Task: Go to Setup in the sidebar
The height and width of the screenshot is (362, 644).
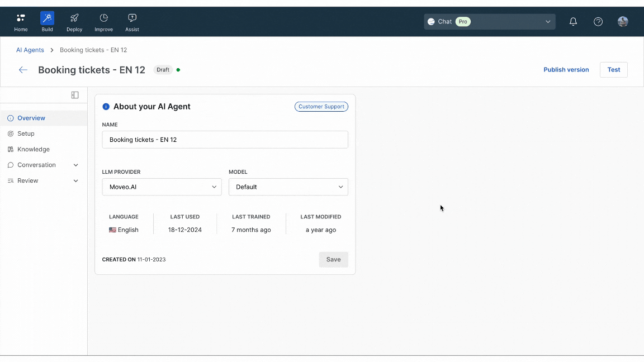Action: pos(26,134)
